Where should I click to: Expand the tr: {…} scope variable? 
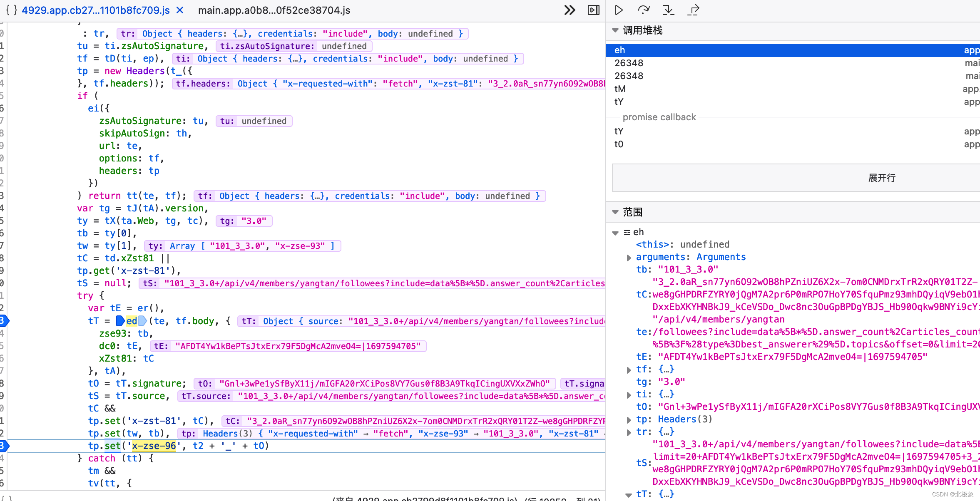point(629,432)
